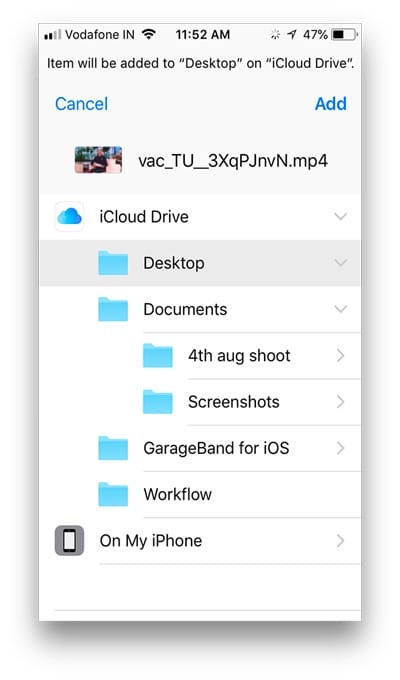Add the video to Desktop
This screenshot has width=400, height=680.
pos(331,104)
